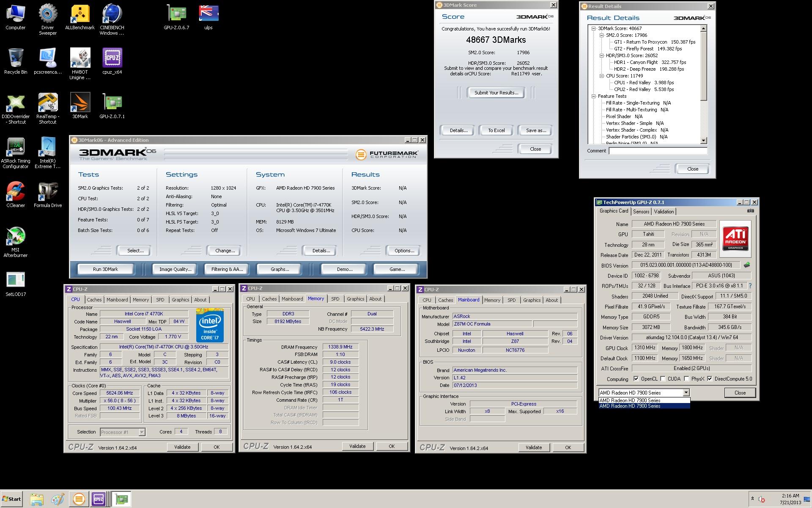Open Windows Explorer from taskbar
Image resolution: width=812 pixels, height=508 pixels.
tap(37, 499)
